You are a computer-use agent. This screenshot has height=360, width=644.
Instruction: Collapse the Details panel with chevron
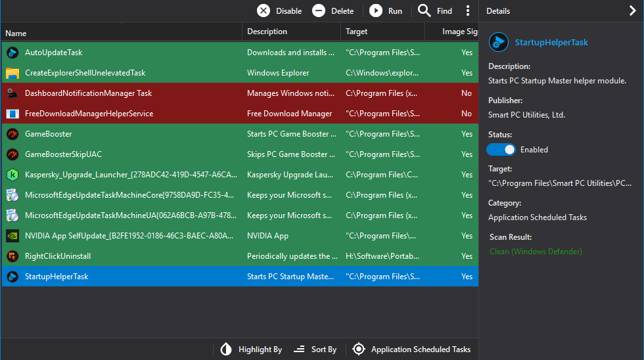click(x=632, y=11)
